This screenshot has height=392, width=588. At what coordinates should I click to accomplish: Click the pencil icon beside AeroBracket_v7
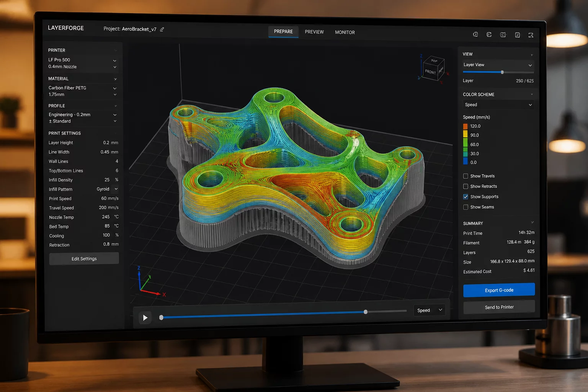tap(162, 29)
